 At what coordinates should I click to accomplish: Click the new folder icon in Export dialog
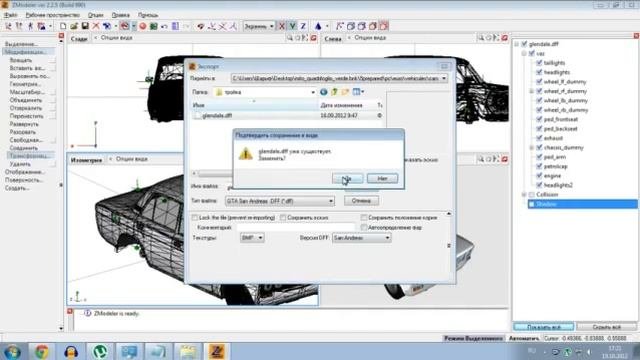345,92
